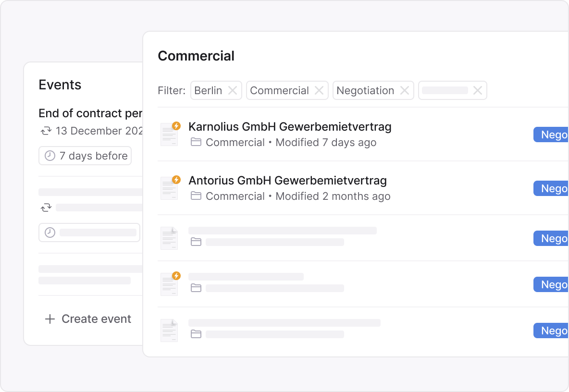The width and height of the screenshot is (569, 392).
Task: Select the lightning document icon on the fourth entry
Action: (x=169, y=284)
